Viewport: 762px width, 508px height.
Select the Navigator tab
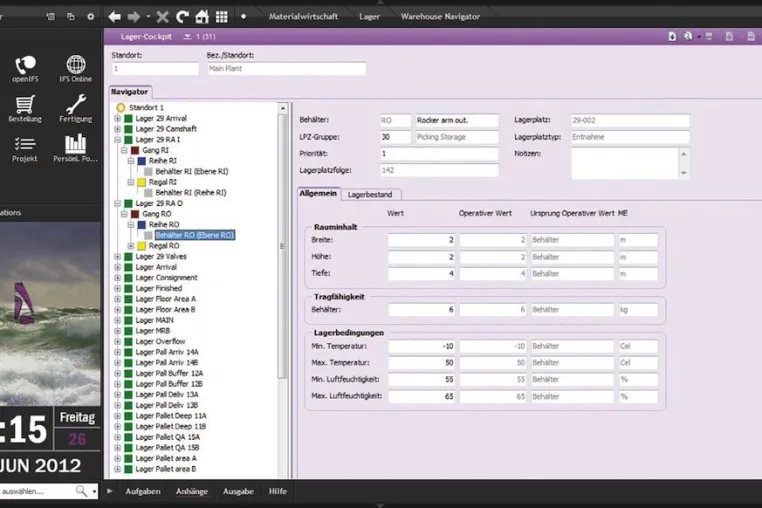point(130,92)
